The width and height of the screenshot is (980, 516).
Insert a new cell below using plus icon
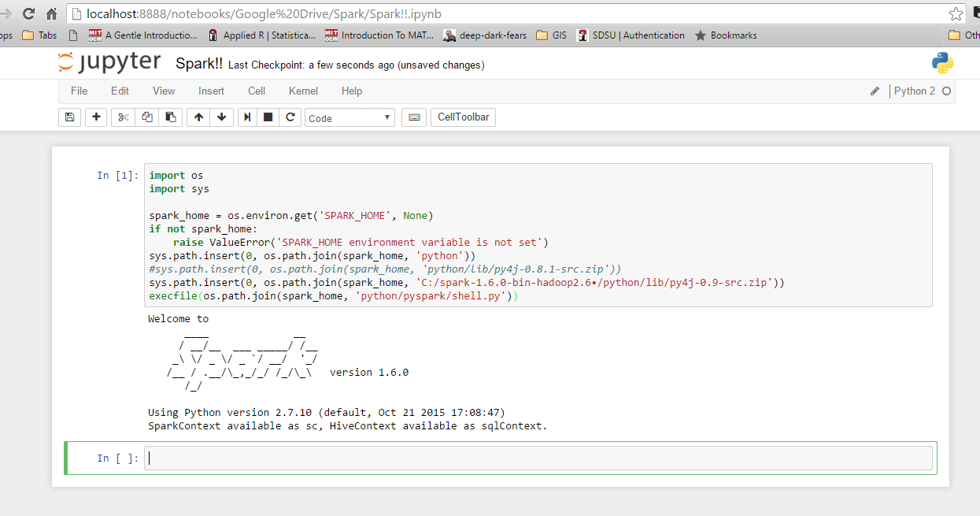(95, 117)
